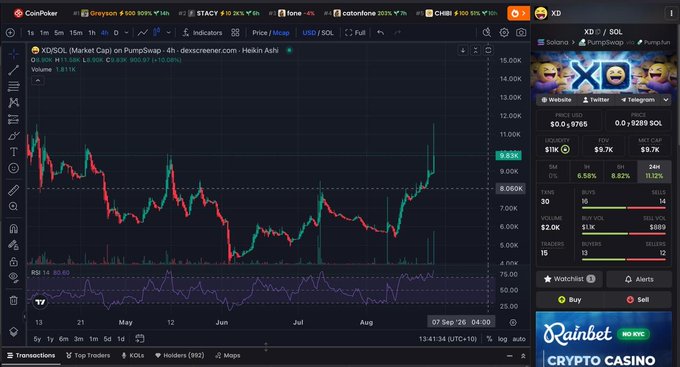The height and width of the screenshot is (367, 680).
Task: Set range to 5y
Action: coord(37,339)
